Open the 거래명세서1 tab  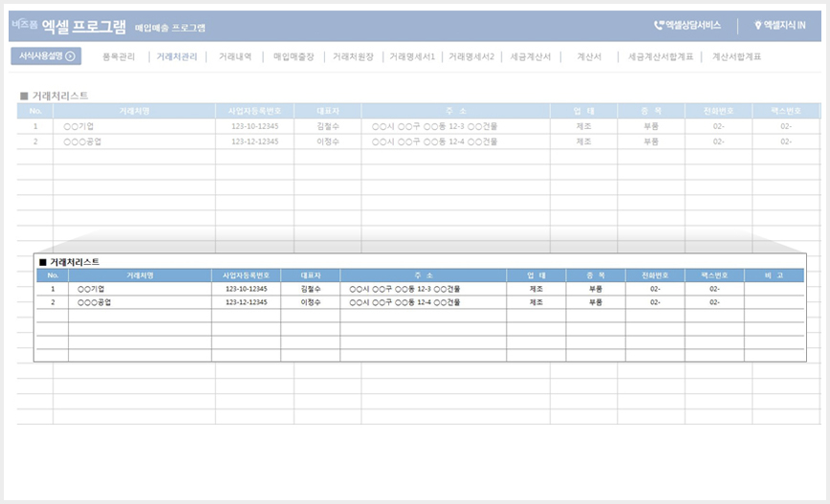point(412,56)
